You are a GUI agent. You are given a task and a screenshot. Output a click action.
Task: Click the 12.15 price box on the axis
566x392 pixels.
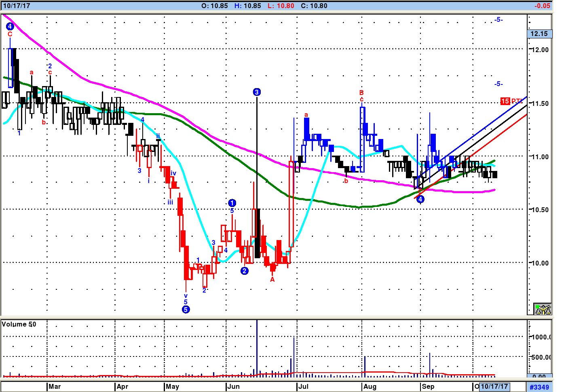539,34
